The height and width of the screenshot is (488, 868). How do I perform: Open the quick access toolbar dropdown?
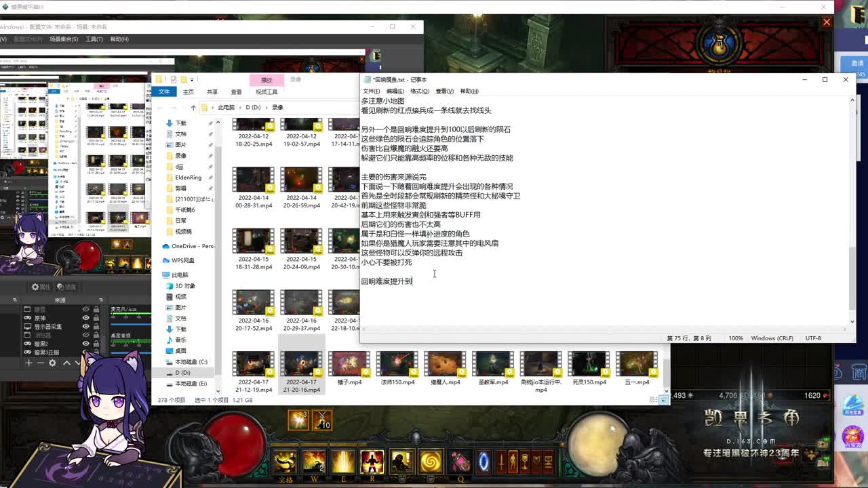[x=192, y=79]
